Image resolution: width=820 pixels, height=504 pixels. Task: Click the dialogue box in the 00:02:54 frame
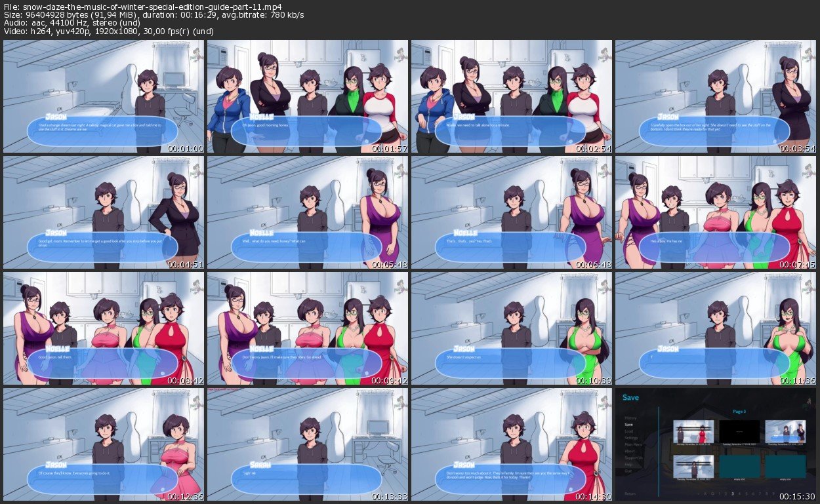511,130
